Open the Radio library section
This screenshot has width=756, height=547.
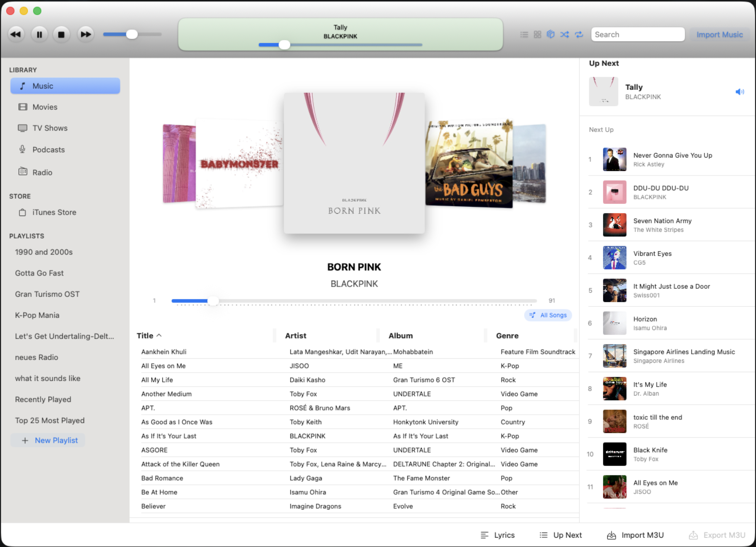[42, 172]
